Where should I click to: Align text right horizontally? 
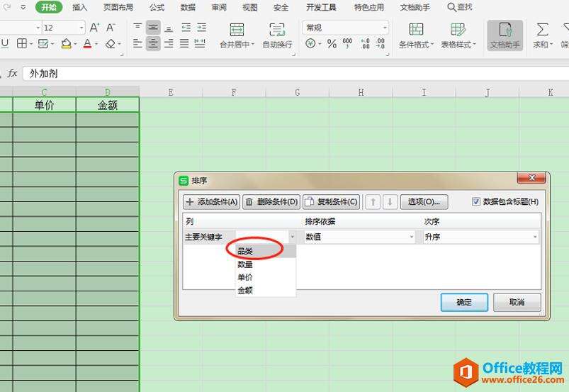pos(169,44)
